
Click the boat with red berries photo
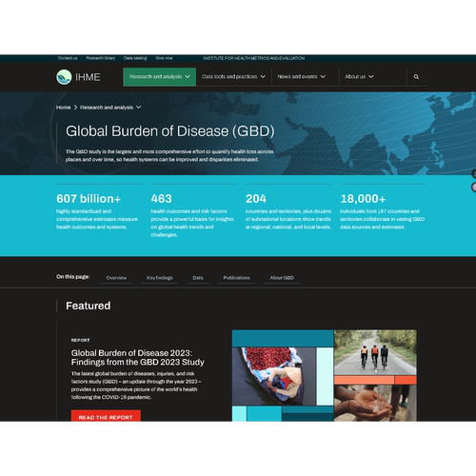[274, 376]
